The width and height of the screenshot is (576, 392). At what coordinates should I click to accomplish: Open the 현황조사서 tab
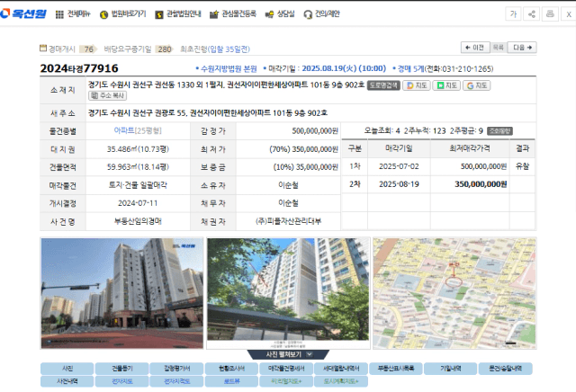(231, 369)
